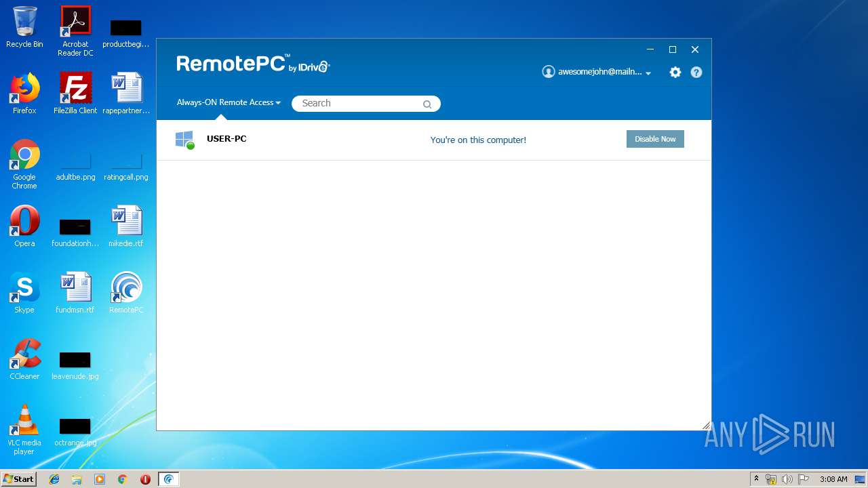Click the Disable Now button
Image resolution: width=868 pixels, height=488 pixels.
[x=655, y=139]
